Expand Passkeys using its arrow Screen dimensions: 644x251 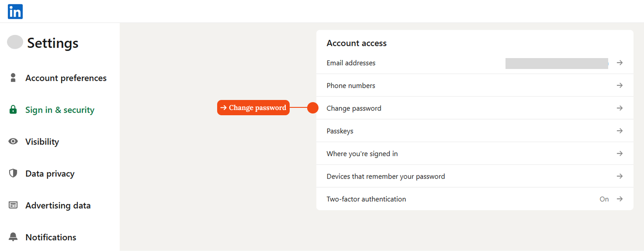click(620, 131)
